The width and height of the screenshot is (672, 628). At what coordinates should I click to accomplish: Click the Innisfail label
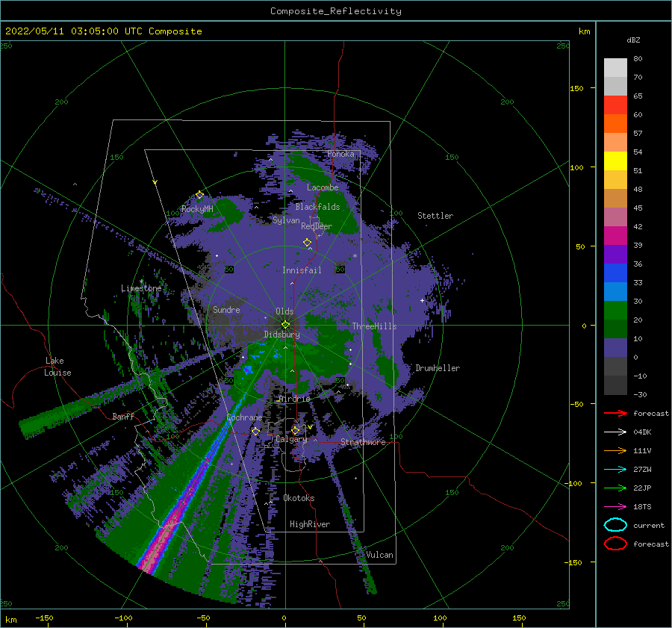pos(302,270)
